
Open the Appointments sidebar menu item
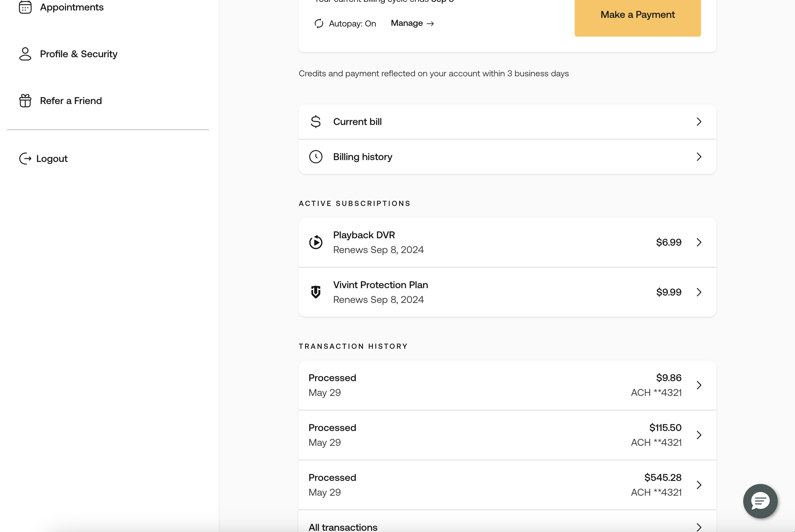(72, 7)
